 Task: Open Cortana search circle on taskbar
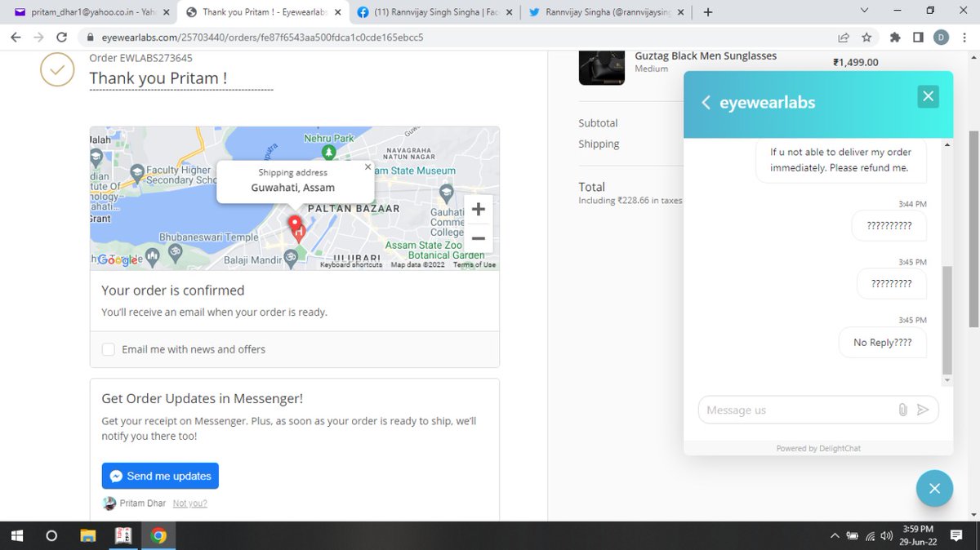point(51,536)
